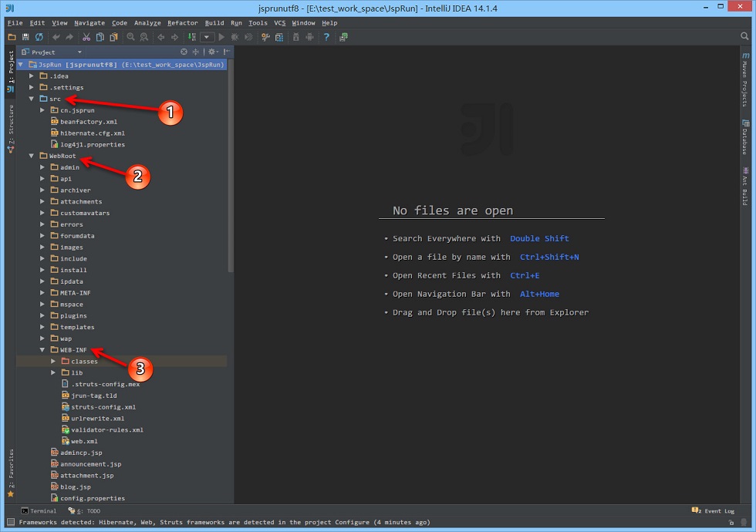Expand the admin folder under WebRoot
The width and height of the screenshot is (756, 532).
click(x=42, y=167)
